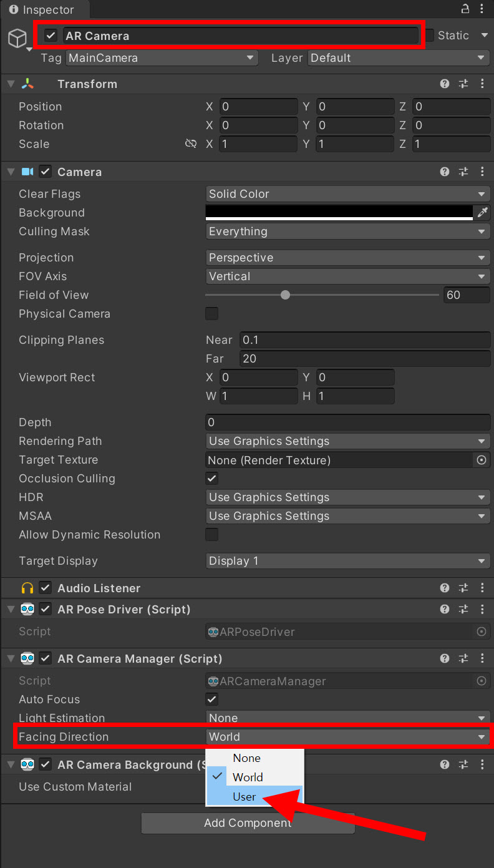Viewport: 494px width, 868px height.
Task: Select World in Facing Direction menu
Action: point(254,778)
